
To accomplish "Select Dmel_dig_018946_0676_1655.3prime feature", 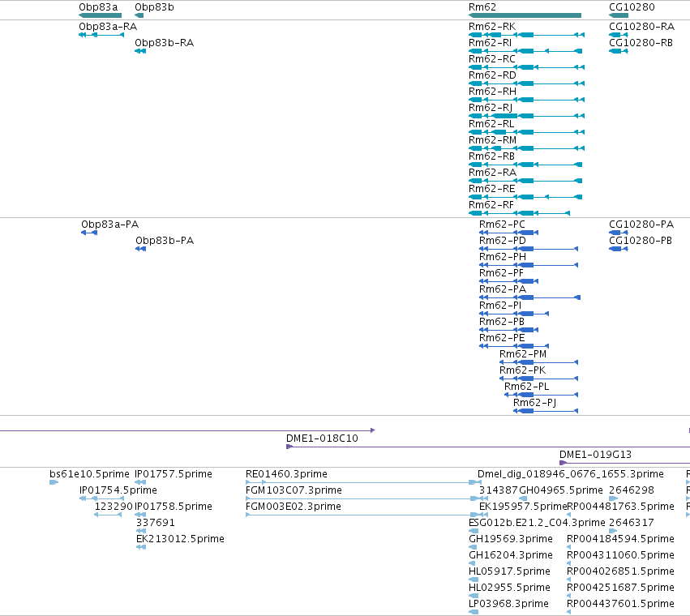I will coord(479,483).
